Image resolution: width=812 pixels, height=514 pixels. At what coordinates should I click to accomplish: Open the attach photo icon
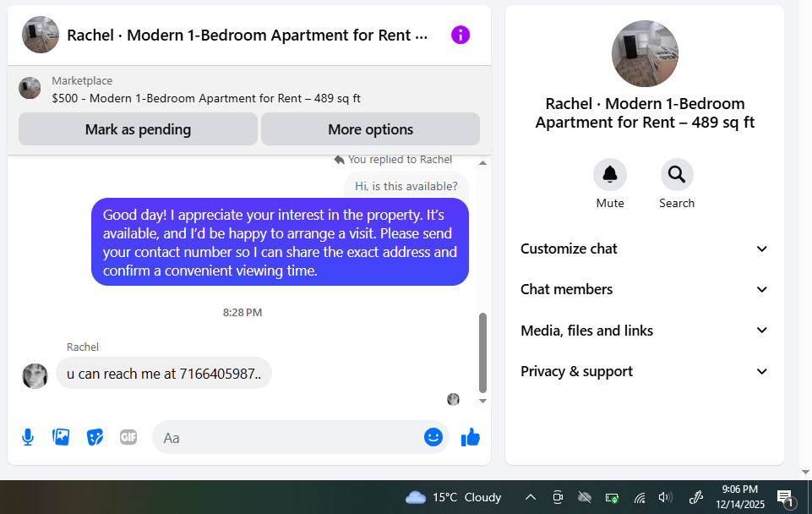[x=61, y=437]
